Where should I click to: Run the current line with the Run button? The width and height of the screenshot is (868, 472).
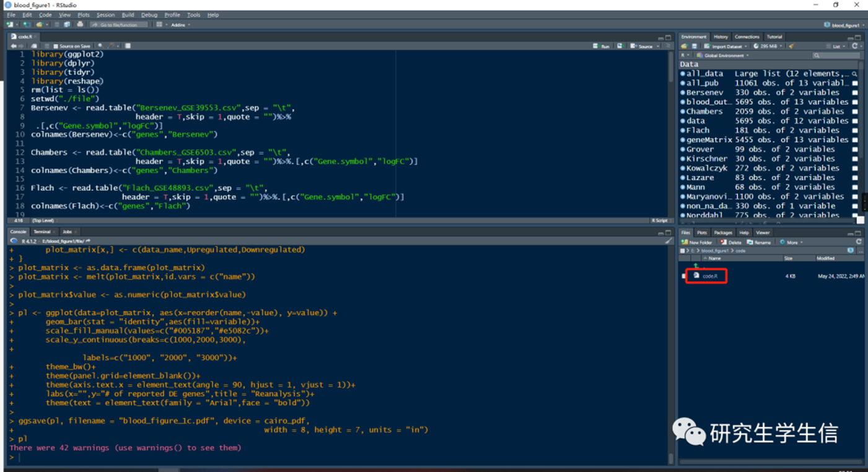pos(602,46)
